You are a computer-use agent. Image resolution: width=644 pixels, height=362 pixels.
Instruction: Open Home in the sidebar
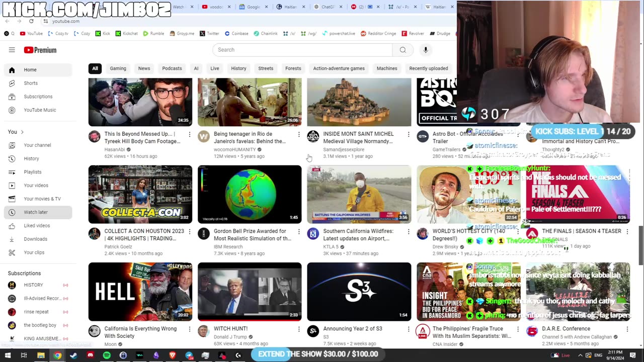pyautogui.click(x=38, y=70)
